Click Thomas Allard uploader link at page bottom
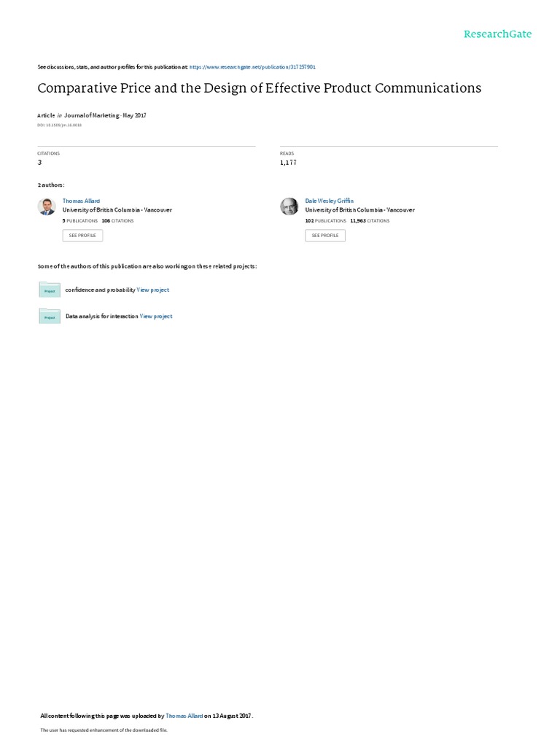The image size is (560, 747). 184,716
